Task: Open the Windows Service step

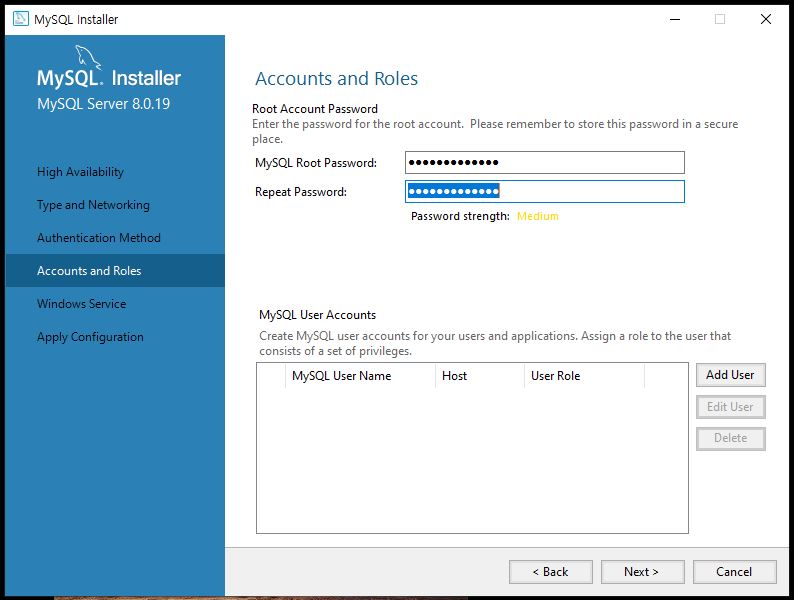Action: coord(82,303)
